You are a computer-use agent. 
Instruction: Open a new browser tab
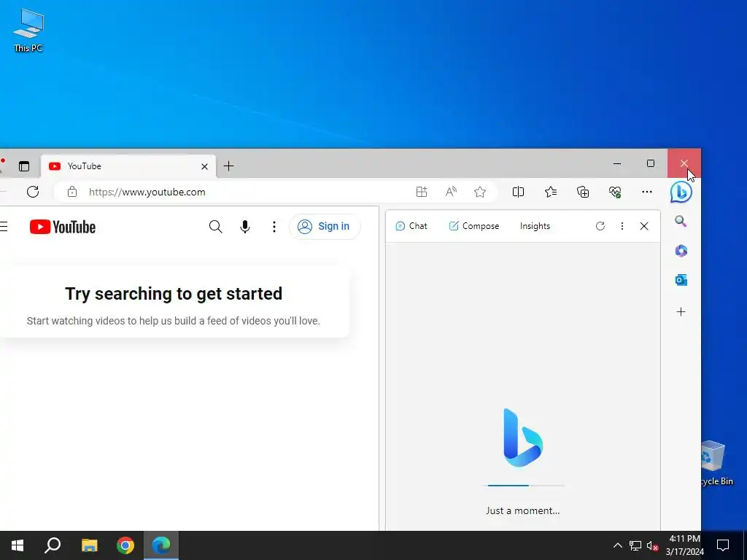pos(228,166)
